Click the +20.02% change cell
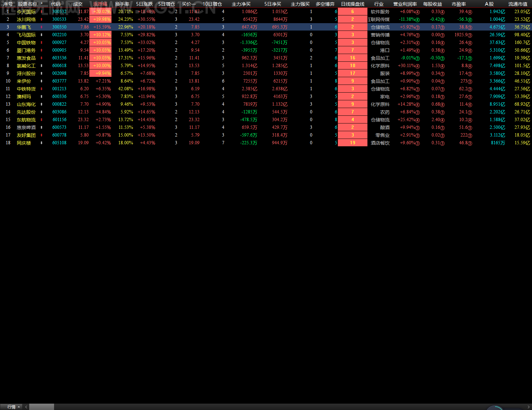The width and height of the screenshot is (532, 410). point(100,12)
